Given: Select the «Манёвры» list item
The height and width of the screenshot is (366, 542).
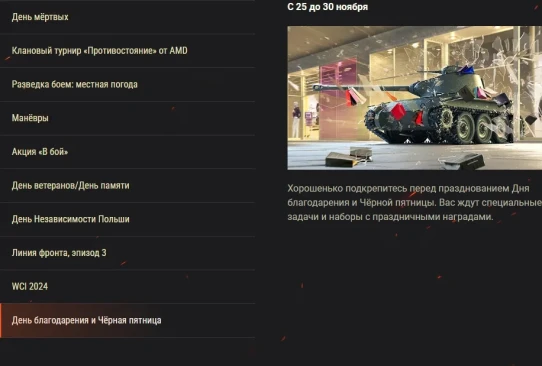Looking at the screenshot, I should tap(127, 118).
